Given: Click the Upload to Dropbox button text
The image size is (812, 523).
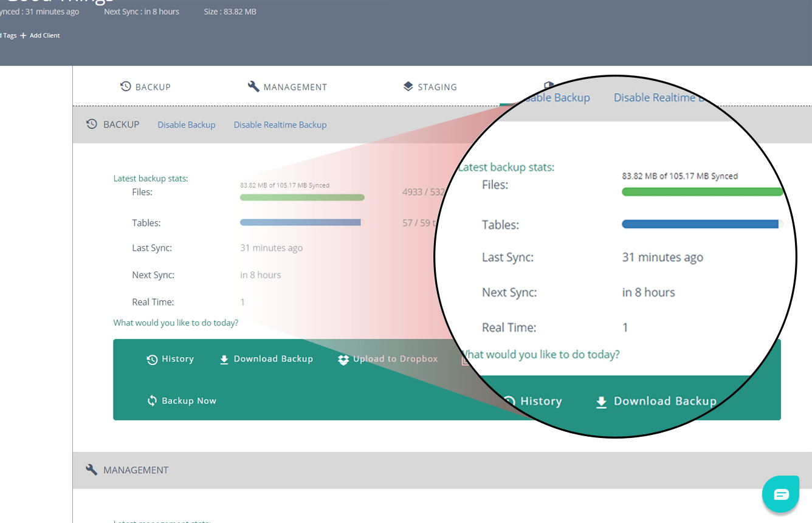Looking at the screenshot, I should 395,359.
